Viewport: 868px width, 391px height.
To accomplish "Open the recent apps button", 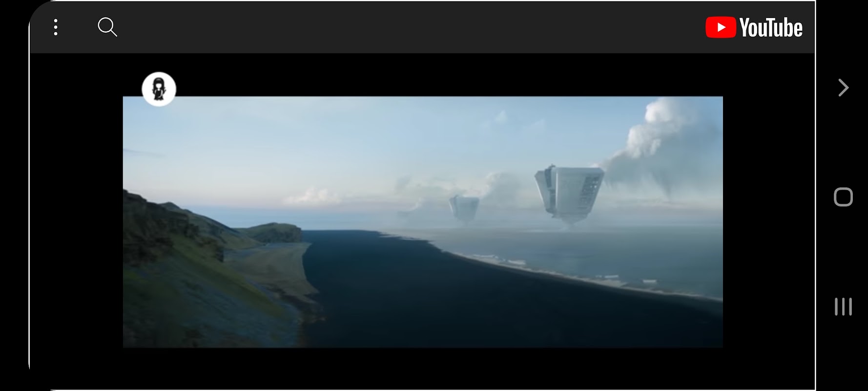I will (843, 306).
